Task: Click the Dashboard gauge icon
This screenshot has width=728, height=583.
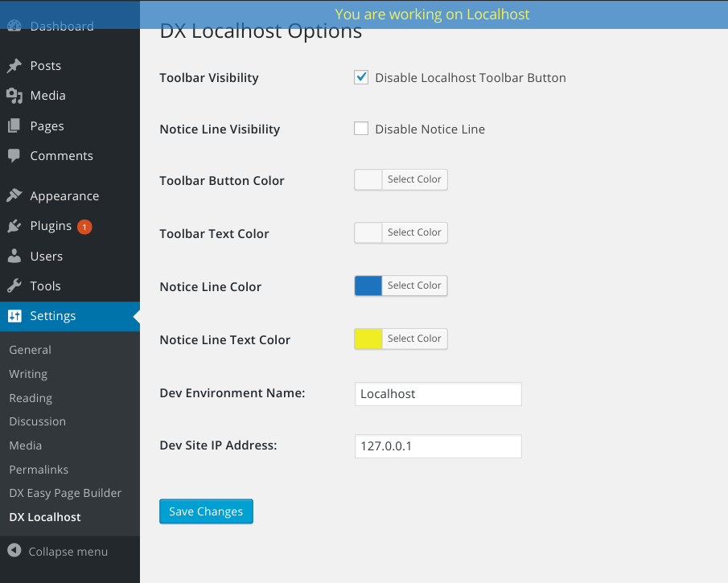Action: point(14,26)
